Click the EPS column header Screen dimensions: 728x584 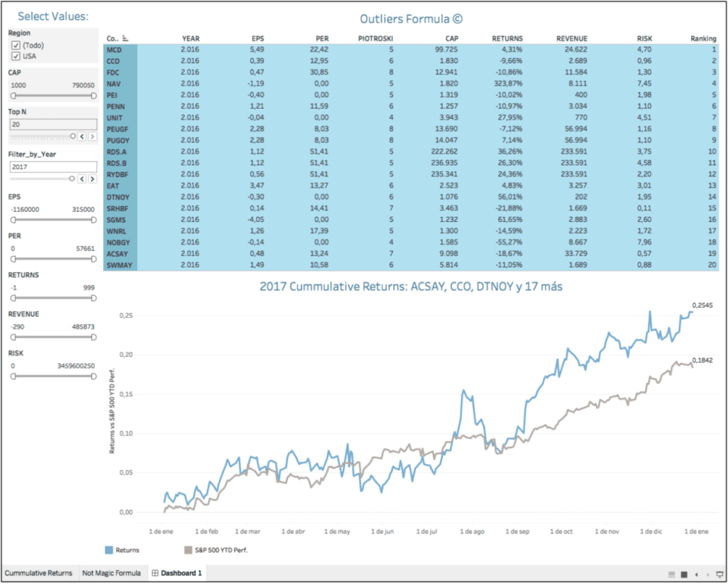pyautogui.click(x=257, y=39)
